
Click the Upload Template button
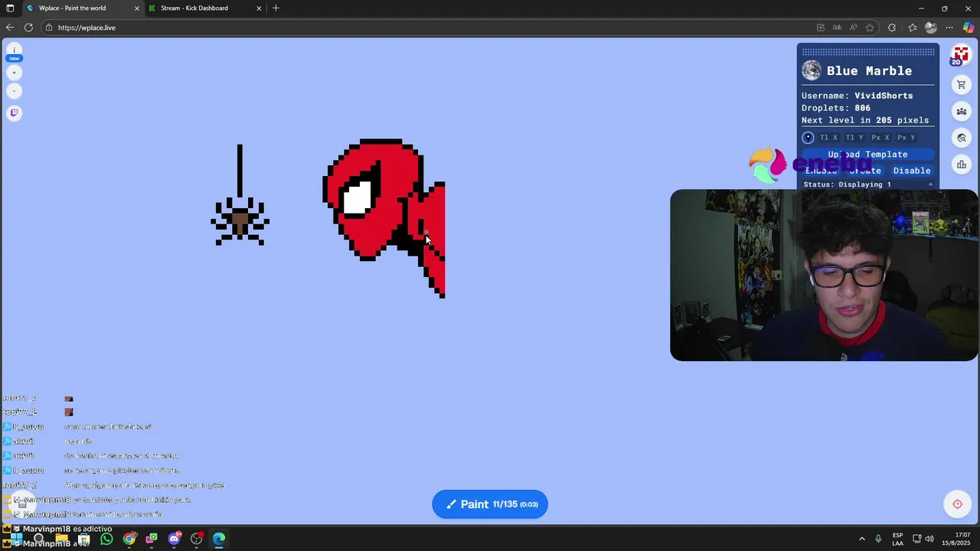867,154
